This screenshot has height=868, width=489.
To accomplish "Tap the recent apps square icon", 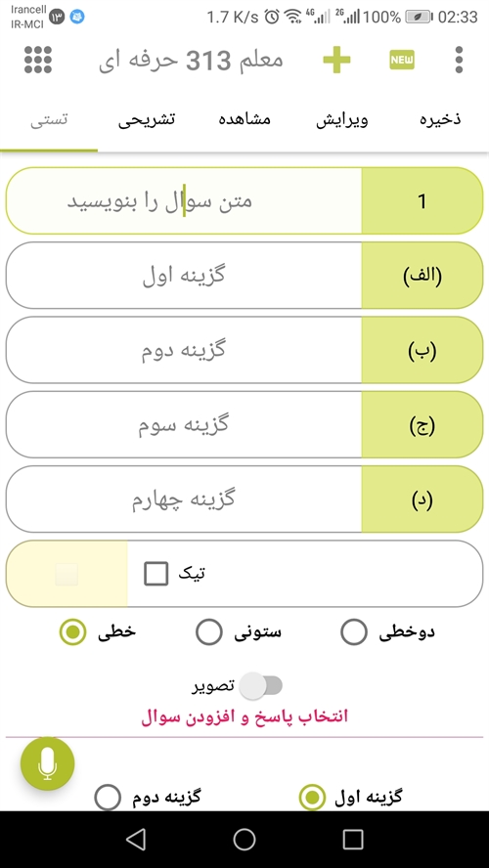I will [x=353, y=840].
